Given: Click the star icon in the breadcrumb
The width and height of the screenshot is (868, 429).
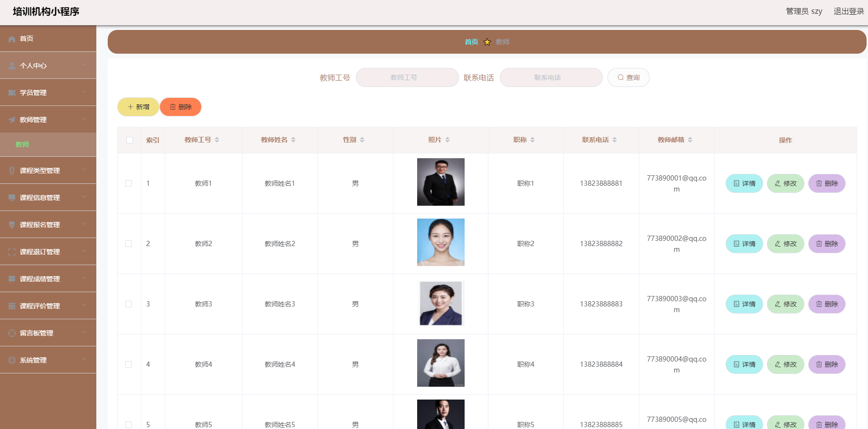Looking at the screenshot, I should point(487,42).
